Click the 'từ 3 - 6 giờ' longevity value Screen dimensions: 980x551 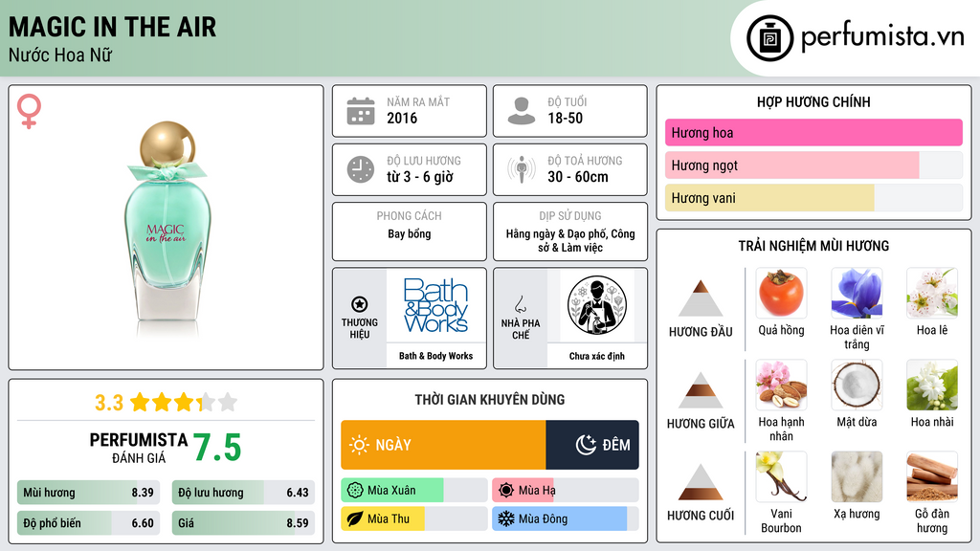tap(420, 177)
